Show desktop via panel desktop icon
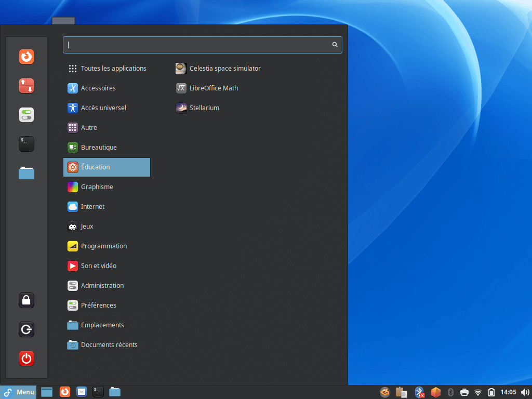 47,392
